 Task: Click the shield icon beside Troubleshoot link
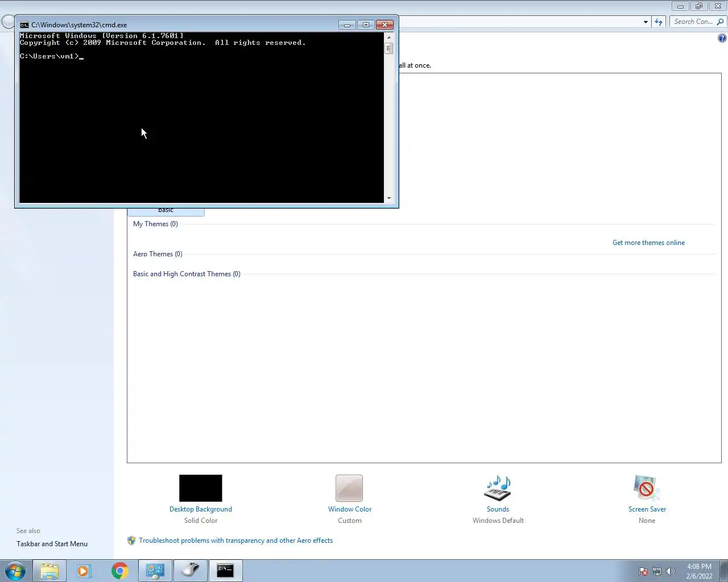131,541
